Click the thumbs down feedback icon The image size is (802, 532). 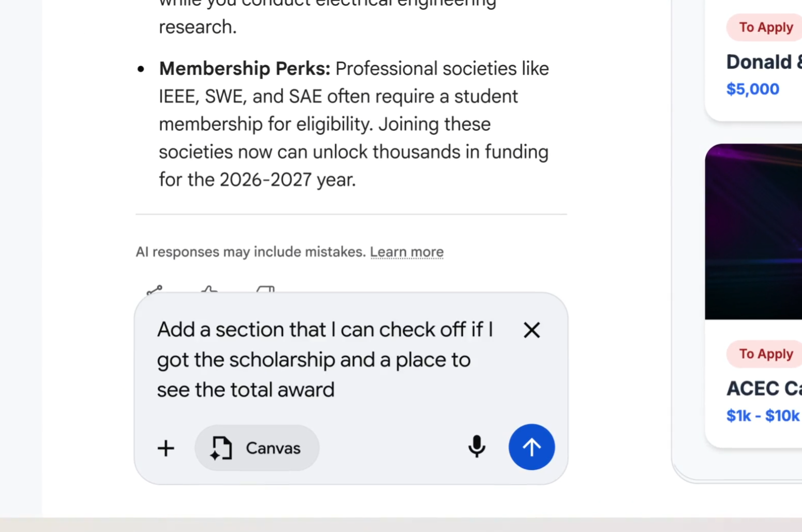[265, 290]
